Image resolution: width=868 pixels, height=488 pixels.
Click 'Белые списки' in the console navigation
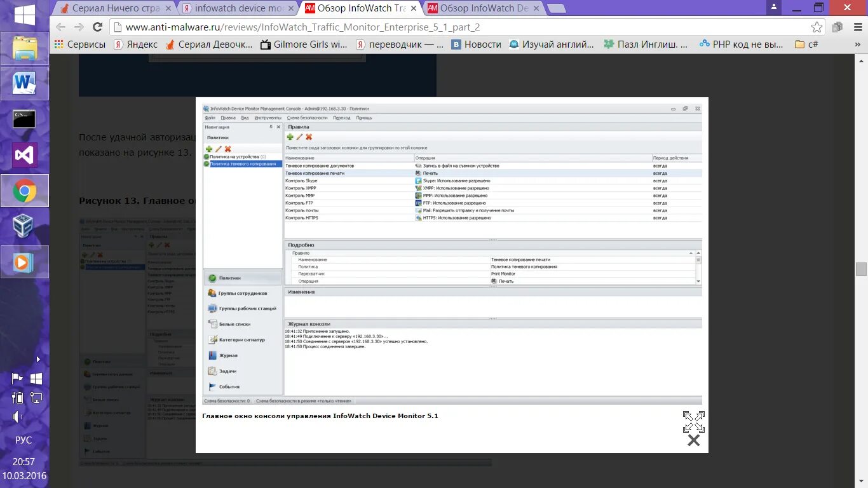click(243, 324)
